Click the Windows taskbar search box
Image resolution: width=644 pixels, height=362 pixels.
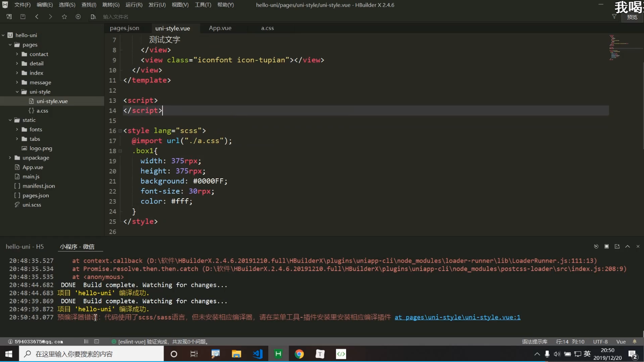91,354
